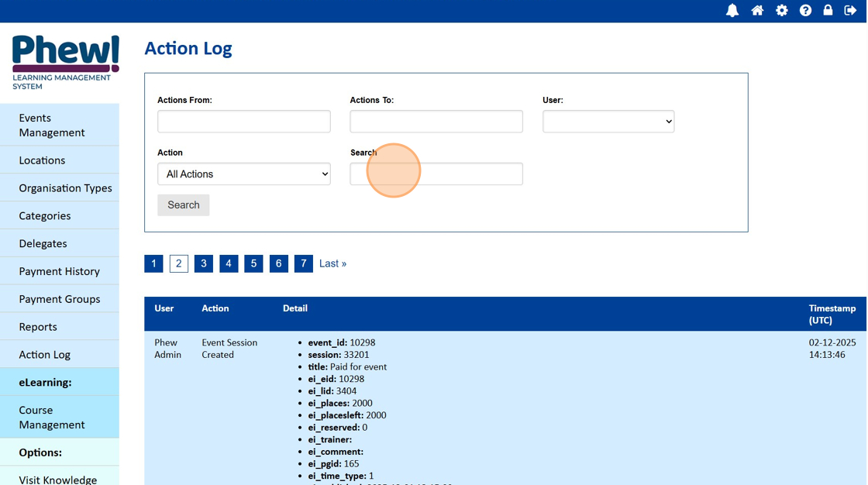Click the Detail column header
The height and width of the screenshot is (485, 868).
(x=295, y=308)
